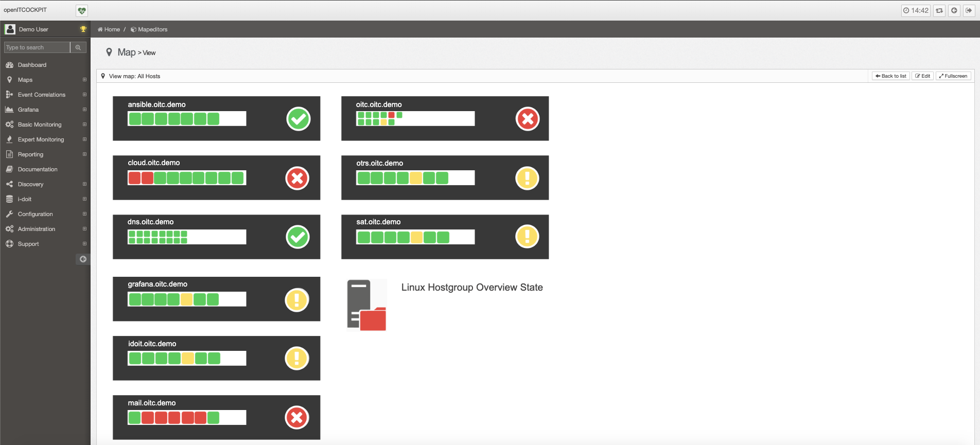
Task: Expand the Discovery submenu plus icon
Action: point(84,184)
